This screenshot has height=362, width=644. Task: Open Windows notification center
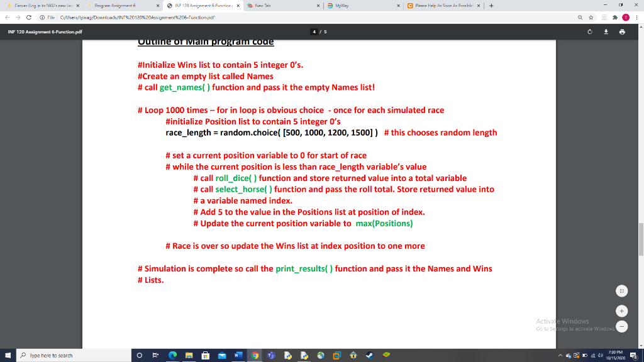(634, 356)
